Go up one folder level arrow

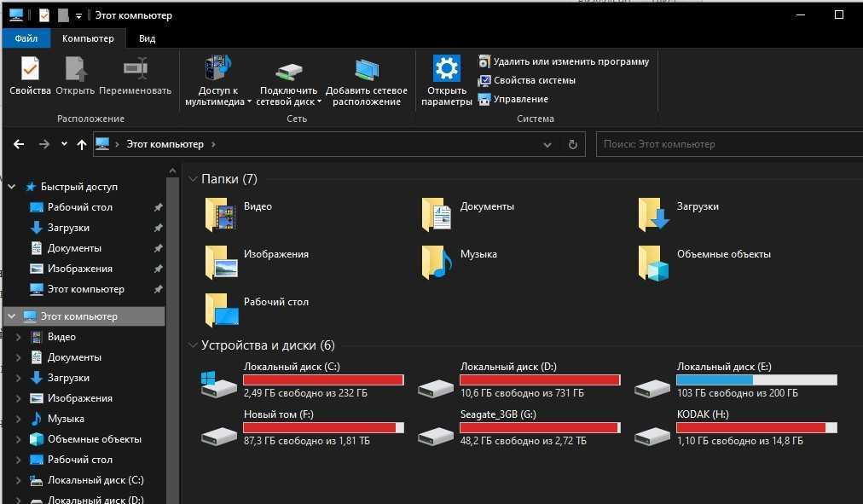tap(82, 145)
